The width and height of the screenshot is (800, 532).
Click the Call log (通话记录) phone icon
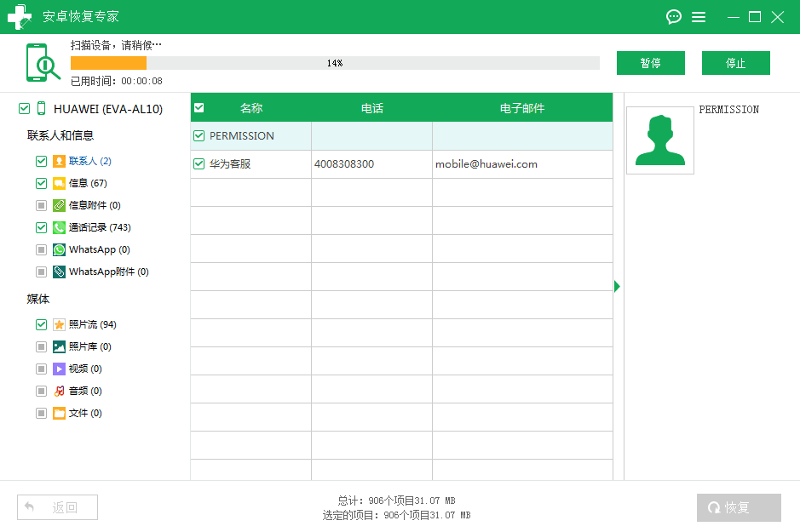tap(59, 227)
